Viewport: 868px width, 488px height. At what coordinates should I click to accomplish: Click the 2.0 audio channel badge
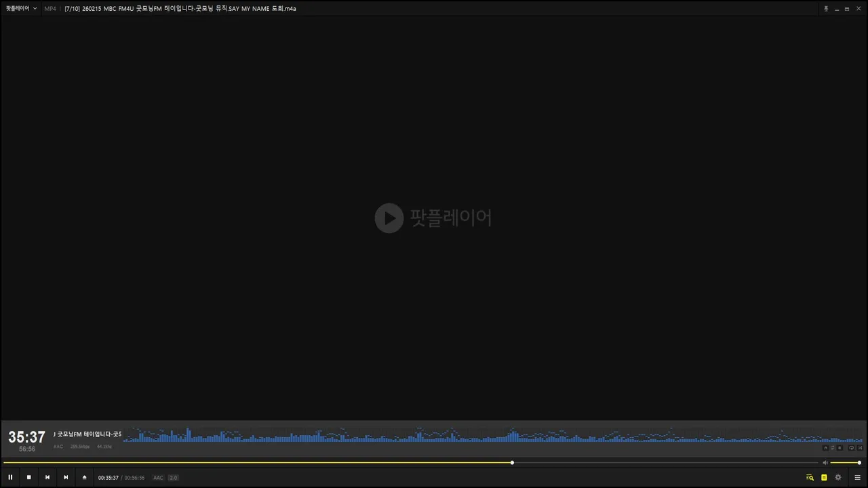pos(173,478)
